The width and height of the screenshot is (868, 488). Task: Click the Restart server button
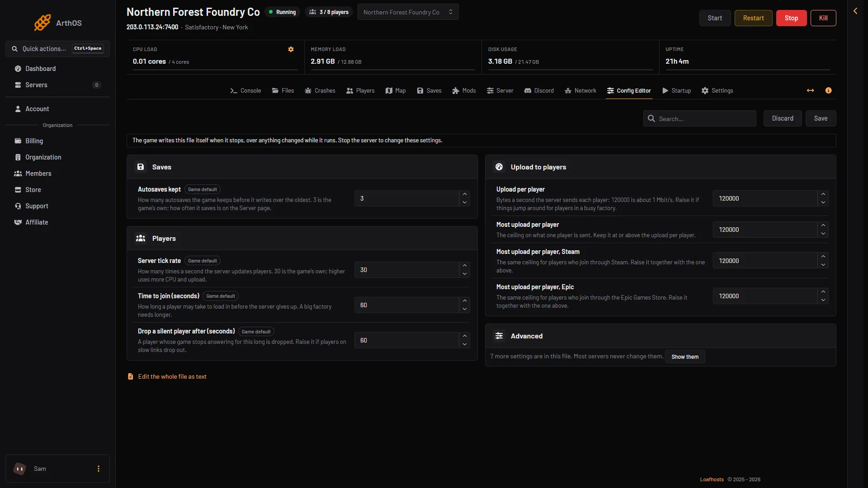click(753, 18)
